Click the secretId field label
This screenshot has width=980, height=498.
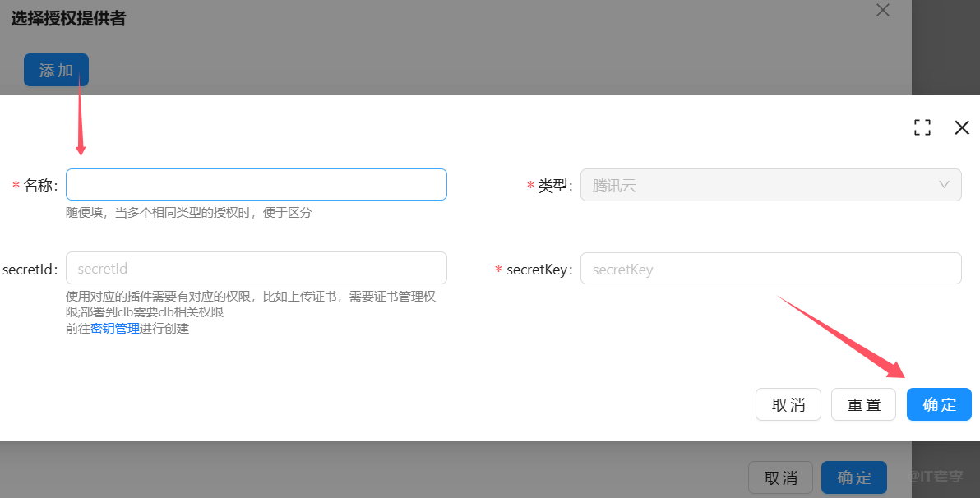tap(30, 270)
